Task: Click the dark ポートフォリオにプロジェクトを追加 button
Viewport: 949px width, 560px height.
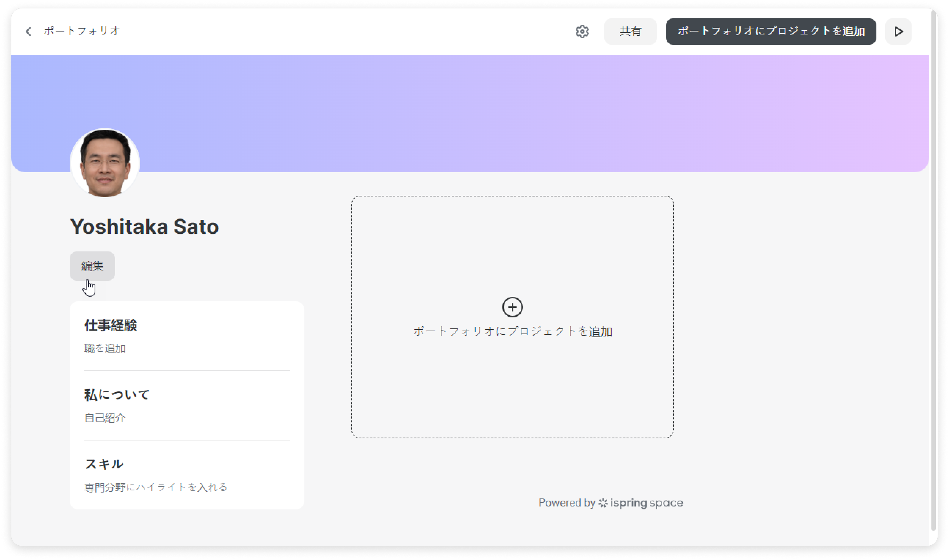Action: click(x=770, y=31)
